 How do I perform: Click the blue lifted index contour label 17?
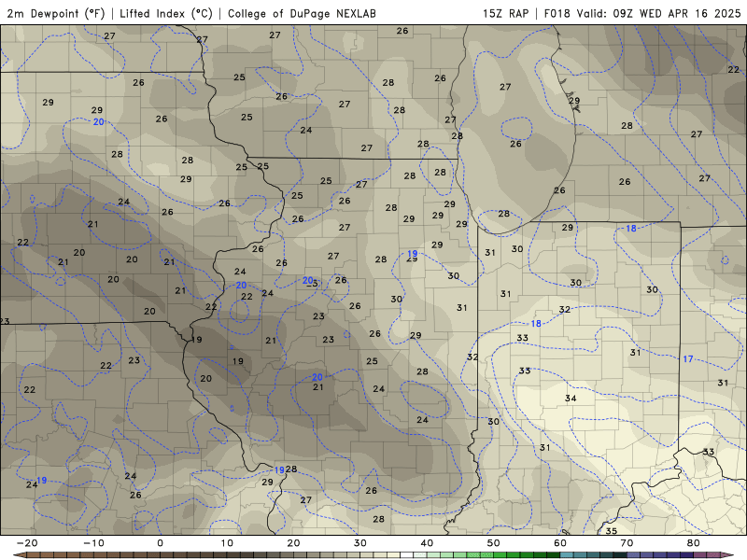[x=688, y=359]
